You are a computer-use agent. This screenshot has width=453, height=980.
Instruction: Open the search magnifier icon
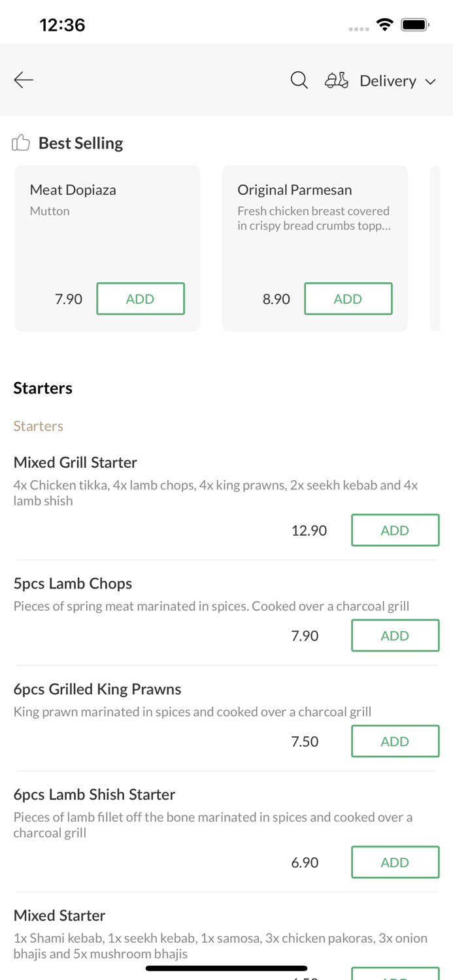click(x=299, y=80)
